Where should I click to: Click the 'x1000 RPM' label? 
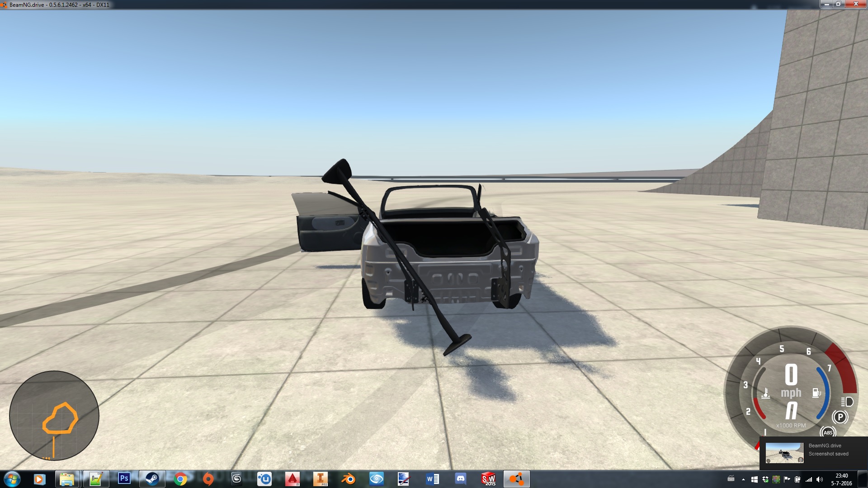[x=791, y=426]
